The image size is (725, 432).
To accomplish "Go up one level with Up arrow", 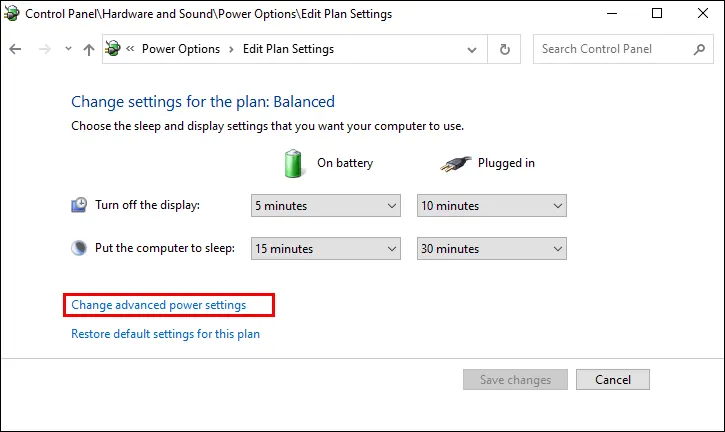I will pyautogui.click(x=89, y=49).
